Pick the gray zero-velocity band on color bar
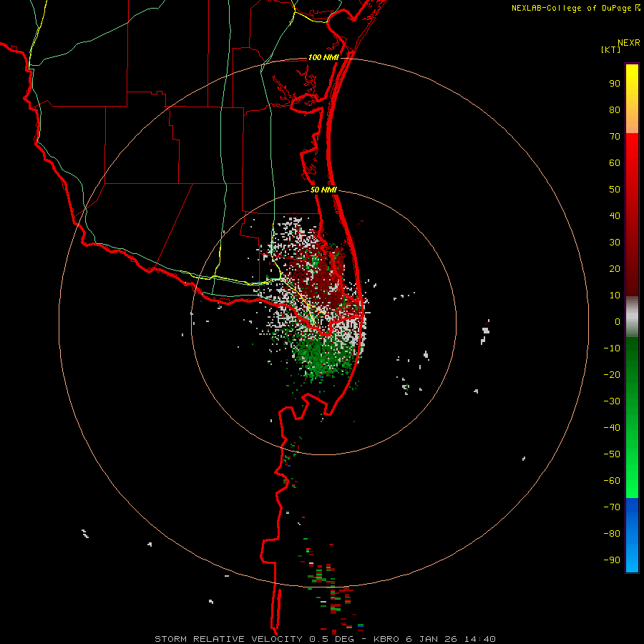 tap(632, 317)
